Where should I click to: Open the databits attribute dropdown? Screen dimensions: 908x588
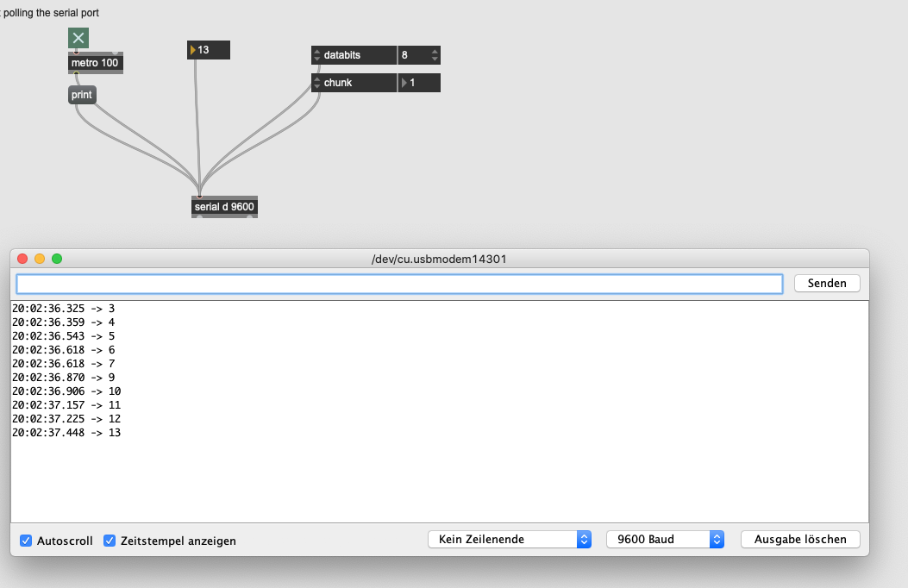[x=354, y=55]
